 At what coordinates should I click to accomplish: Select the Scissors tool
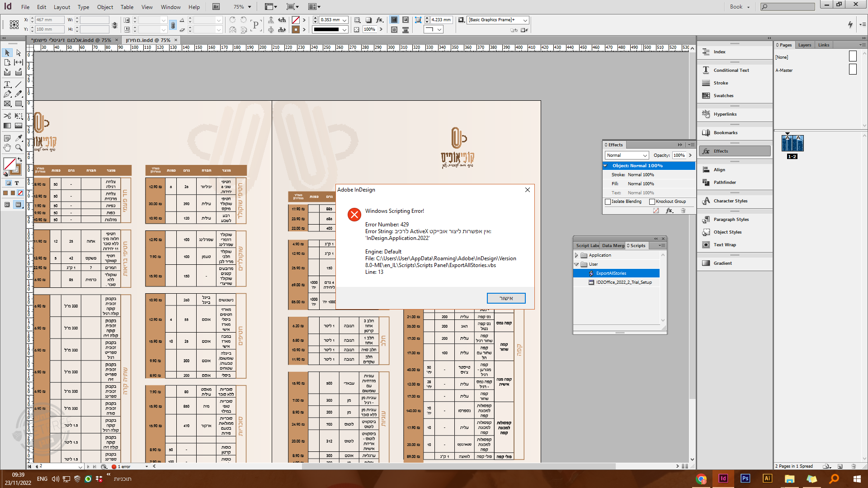(7, 116)
